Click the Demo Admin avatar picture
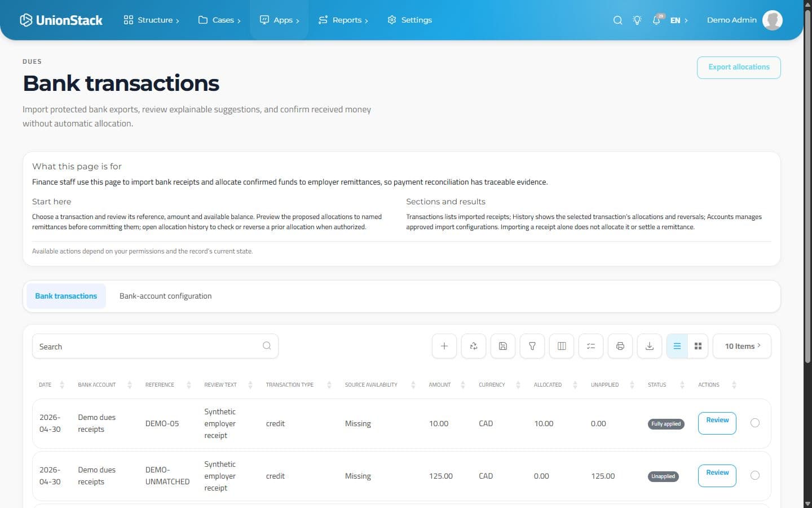The image size is (812, 508). coord(773,20)
